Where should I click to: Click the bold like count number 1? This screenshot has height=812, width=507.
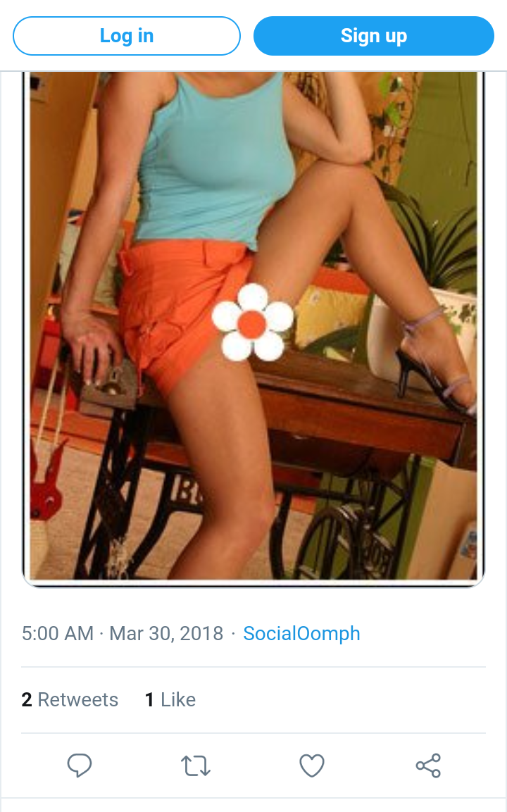pos(149,699)
